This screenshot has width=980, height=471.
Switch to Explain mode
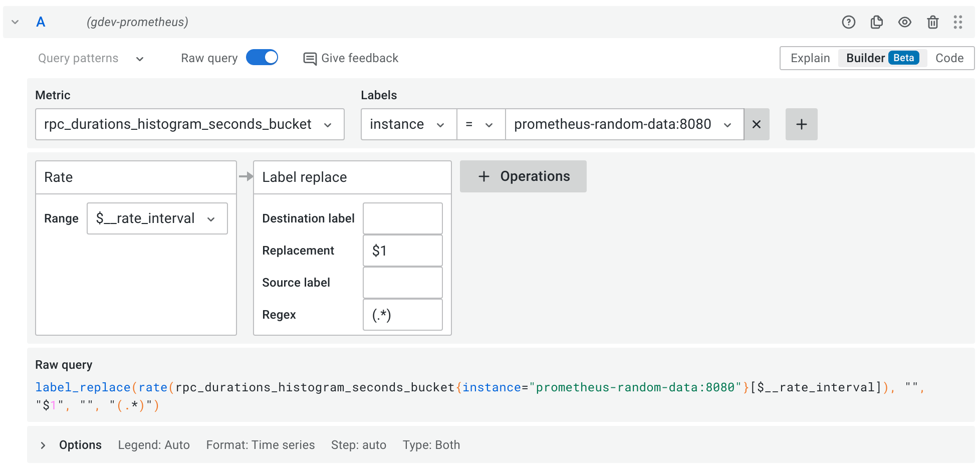(x=810, y=58)
